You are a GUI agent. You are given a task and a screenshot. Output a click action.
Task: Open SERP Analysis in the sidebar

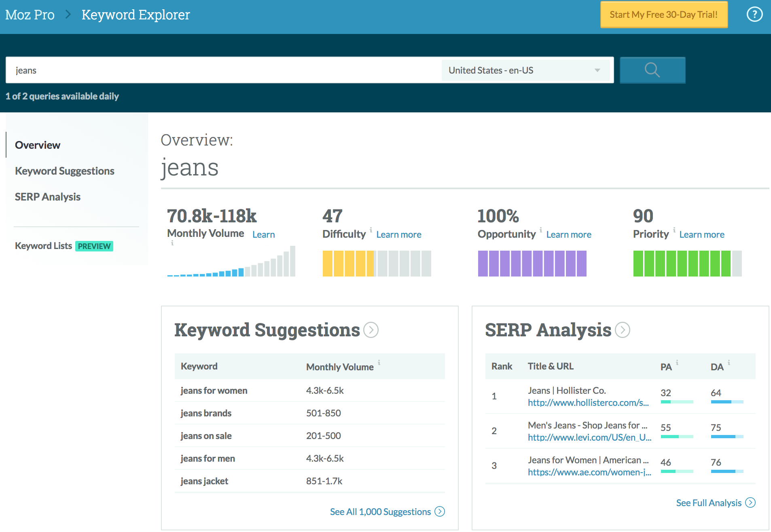48,197
